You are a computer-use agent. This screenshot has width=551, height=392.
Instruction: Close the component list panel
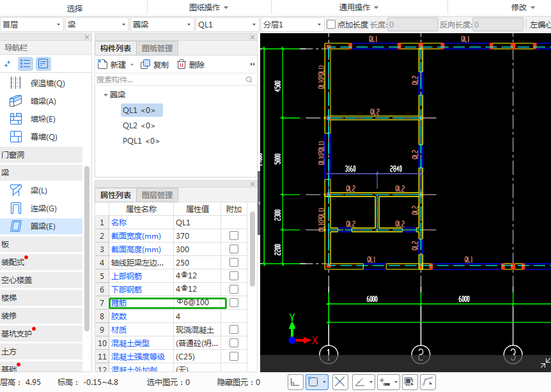pyautogui.click(x=252, y=37)
